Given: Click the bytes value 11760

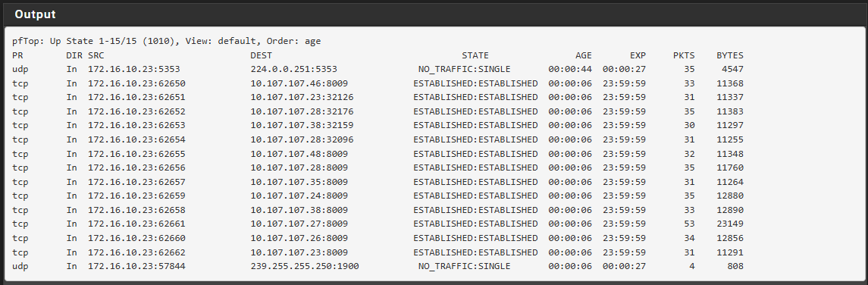Looking at the screenshot, I should pyautogui.click(x=730, y=168).
